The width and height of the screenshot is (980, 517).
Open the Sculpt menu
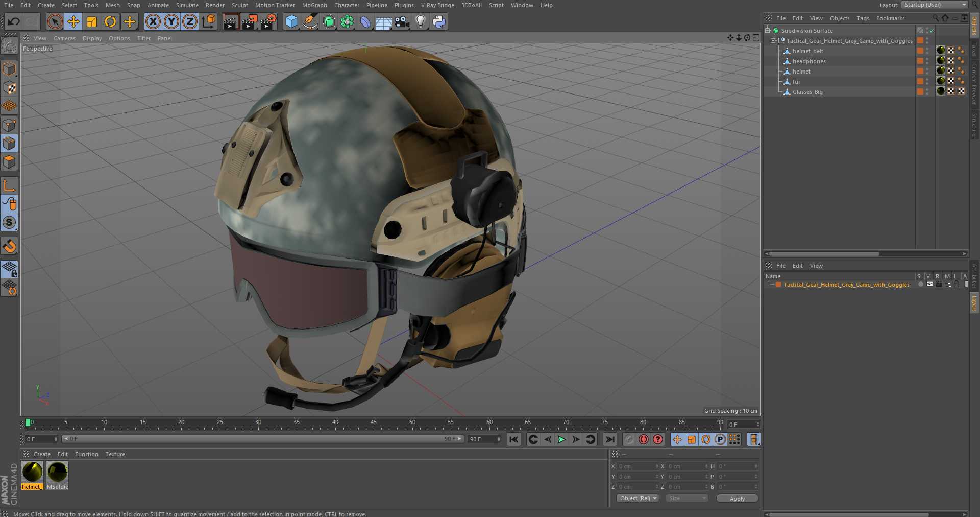pyautogui.click(x=239, y=5)
